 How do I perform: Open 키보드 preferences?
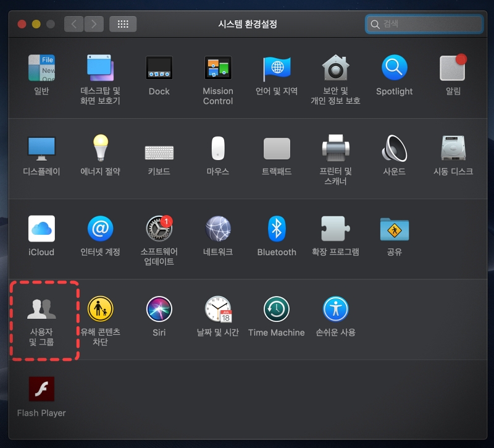click(159, 153)
